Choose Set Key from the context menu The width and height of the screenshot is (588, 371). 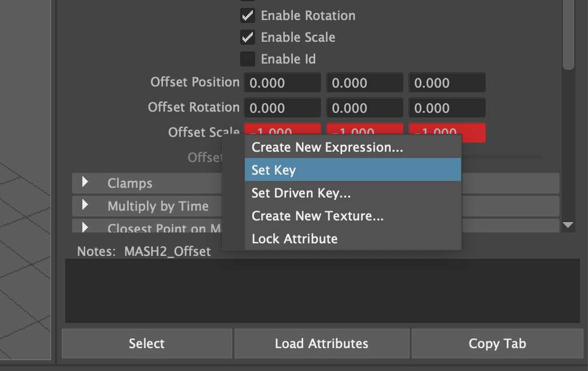pyautogui.click(x=352, y=170)
